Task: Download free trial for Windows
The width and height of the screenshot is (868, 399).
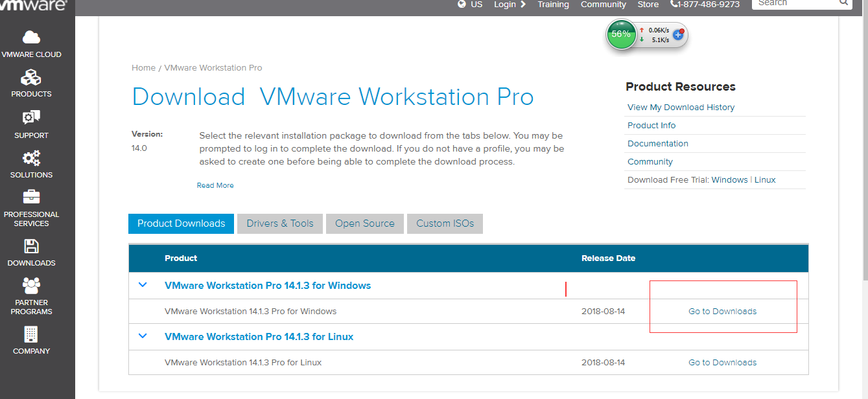Action: tap(729, 180)
